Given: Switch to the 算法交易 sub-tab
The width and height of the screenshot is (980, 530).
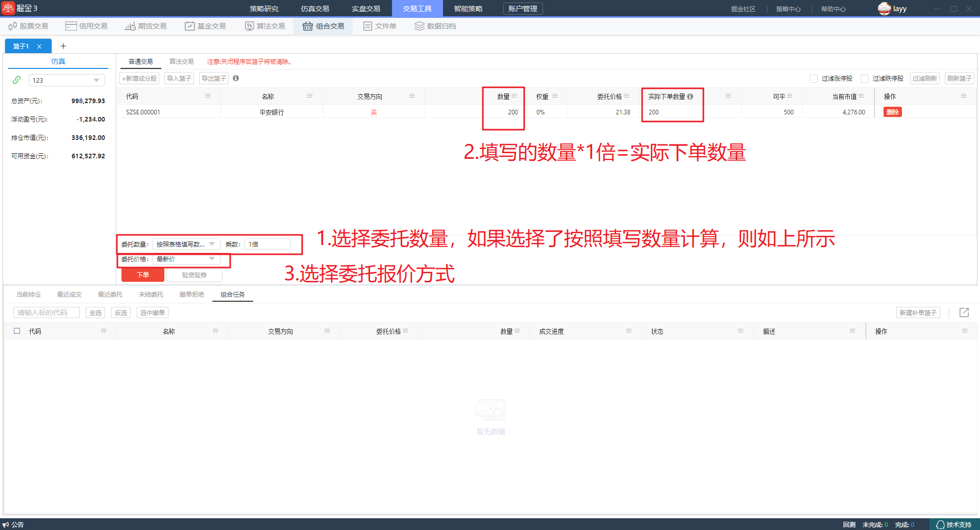Looking at the screenshot, I should coord(181,61).
